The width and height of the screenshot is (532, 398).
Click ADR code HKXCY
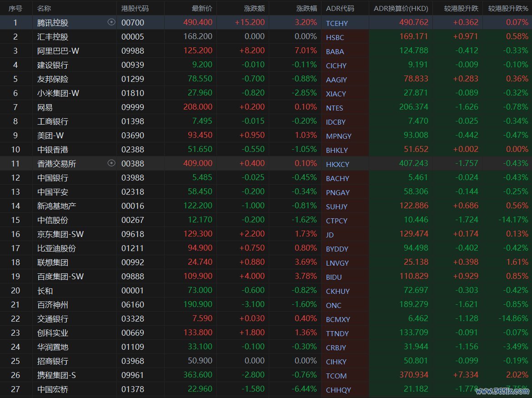pyautogui.click(x=337, y=164)
